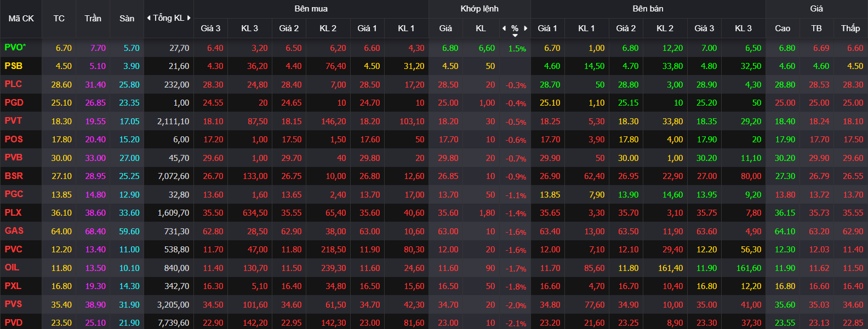Open the PVC stock symbol

(x=14, y=249)
